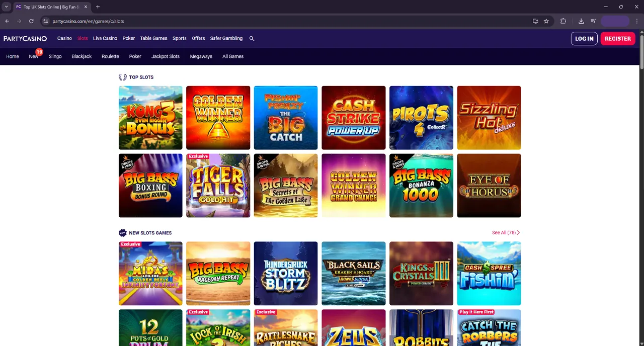
Task: Click the browser back arrow
Action: click(x=7, y=21)
